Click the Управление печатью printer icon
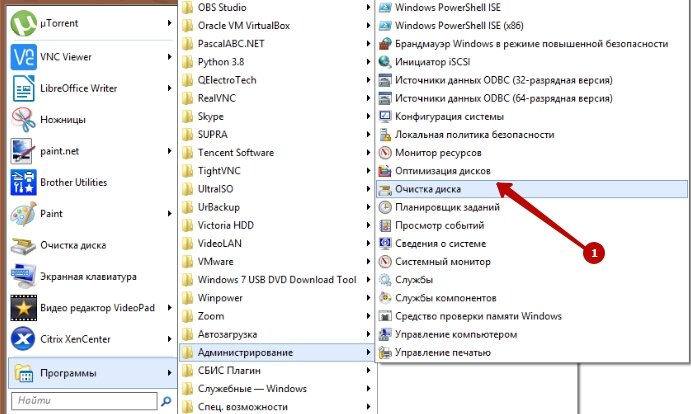The width and height of the screenshot is (691, 414). tap(385, 352)
